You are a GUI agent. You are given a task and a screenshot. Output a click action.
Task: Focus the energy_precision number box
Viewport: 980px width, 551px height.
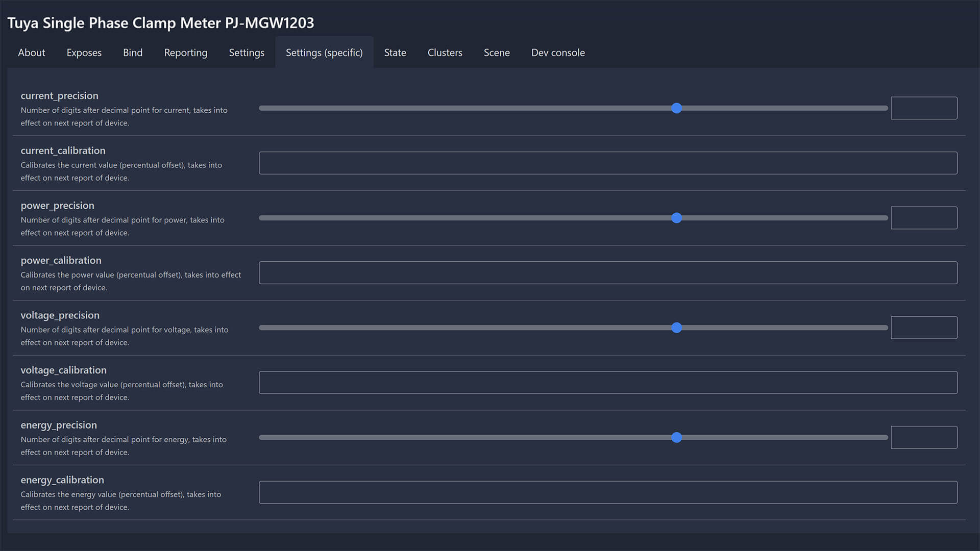pyautogui.click(x=924, y=437)
